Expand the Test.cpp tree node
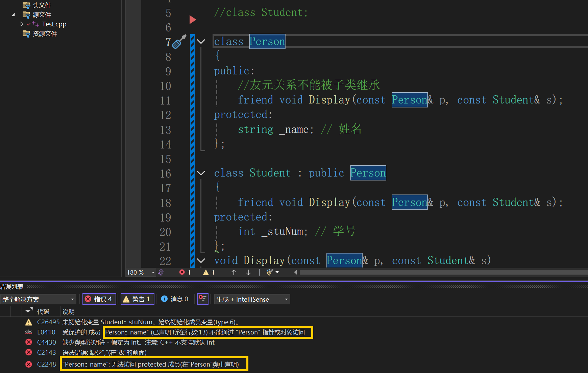Screen dimensions: 588x373 (22, 24)
